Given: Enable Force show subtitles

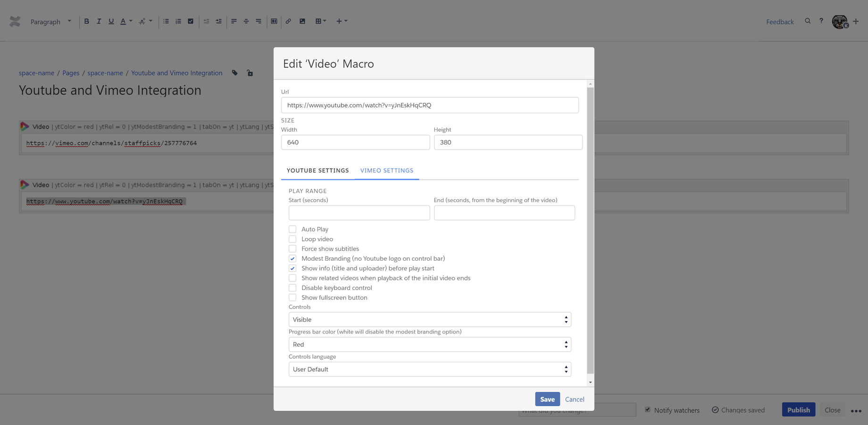Looking at the screenshot, I should (292, 249).
